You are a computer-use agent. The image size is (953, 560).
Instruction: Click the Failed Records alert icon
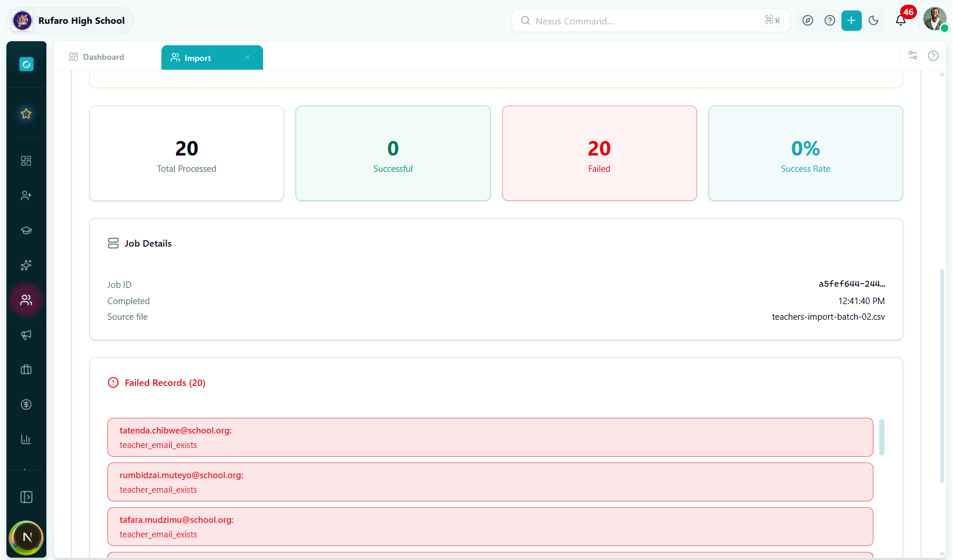click(x=113, y=382)
